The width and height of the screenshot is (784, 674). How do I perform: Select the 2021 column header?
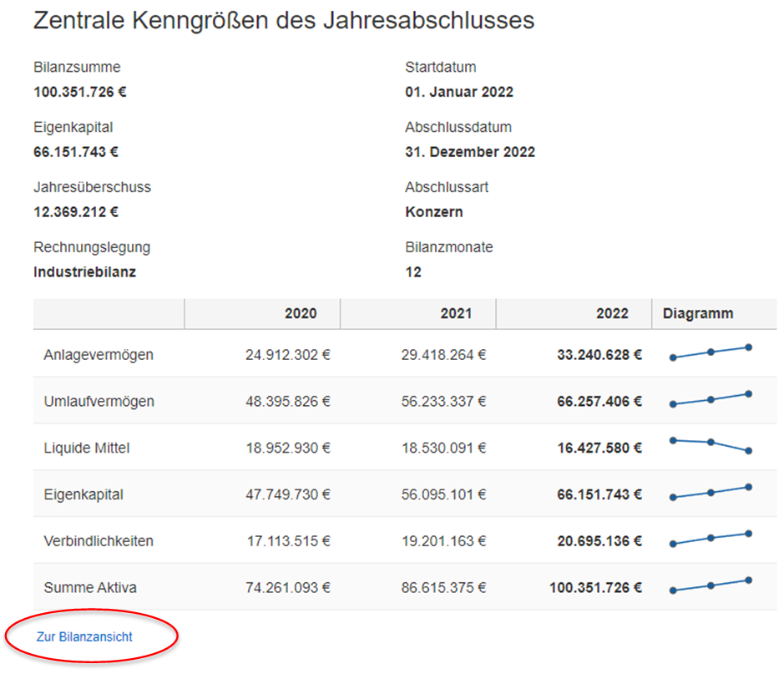[x=456, y=314]
